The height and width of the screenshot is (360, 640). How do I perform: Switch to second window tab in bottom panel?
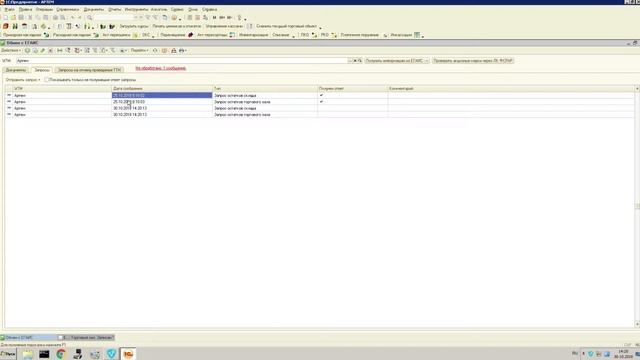click(86, 338)
